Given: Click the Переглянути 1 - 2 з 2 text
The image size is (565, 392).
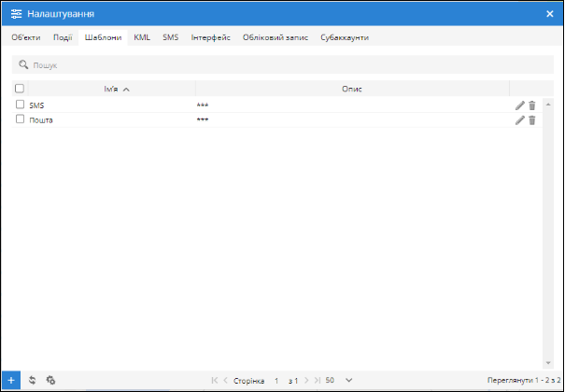Looking at the screenshot, I should [x=524, y=380].
